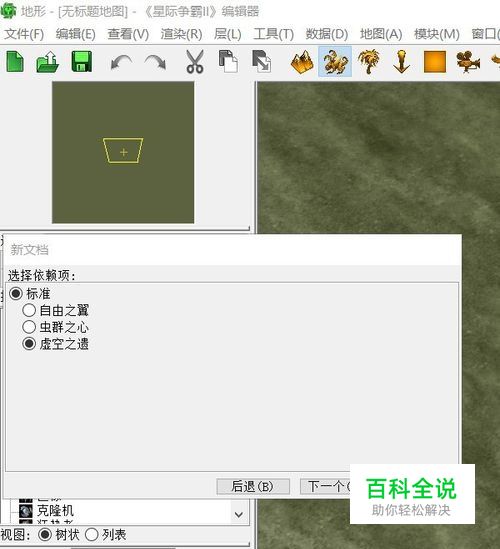This screenshot has height=549, width=500.
Task: Open the 数据(D) menu
Action: 327,34
